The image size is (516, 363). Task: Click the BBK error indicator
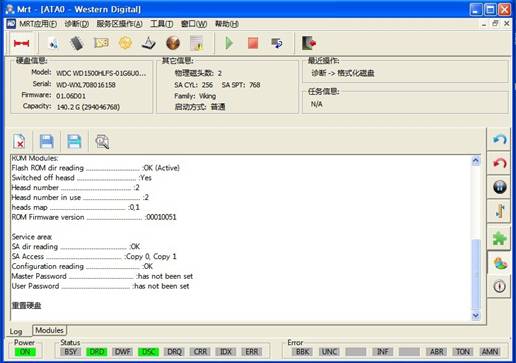pyautogui.click(x=302, y=352)
